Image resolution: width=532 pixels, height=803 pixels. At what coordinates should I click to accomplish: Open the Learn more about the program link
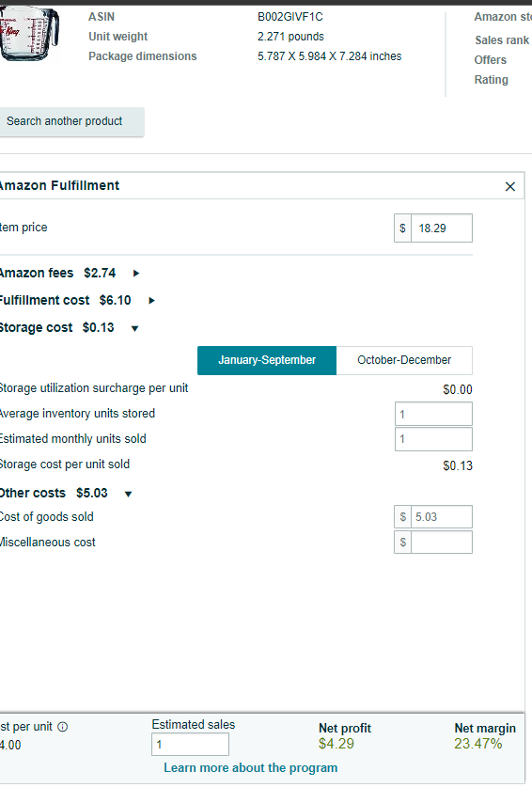tap(250, 767)
